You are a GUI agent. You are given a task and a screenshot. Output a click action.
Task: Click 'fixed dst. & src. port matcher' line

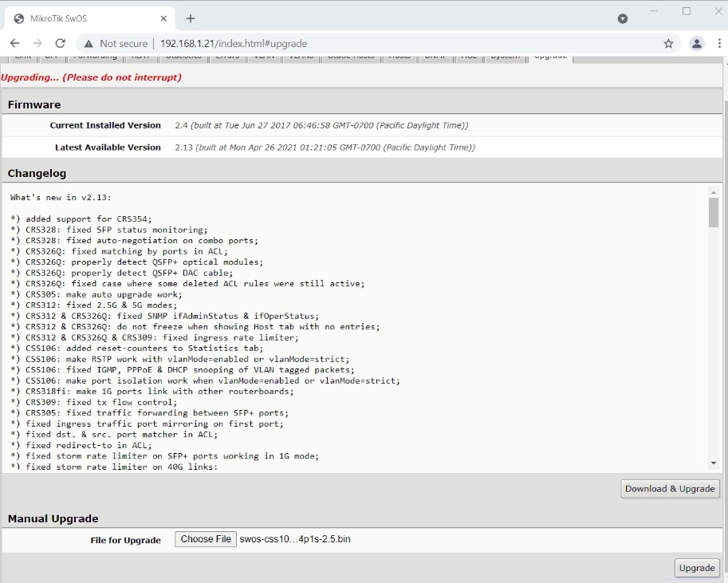(x=114, y=435)
